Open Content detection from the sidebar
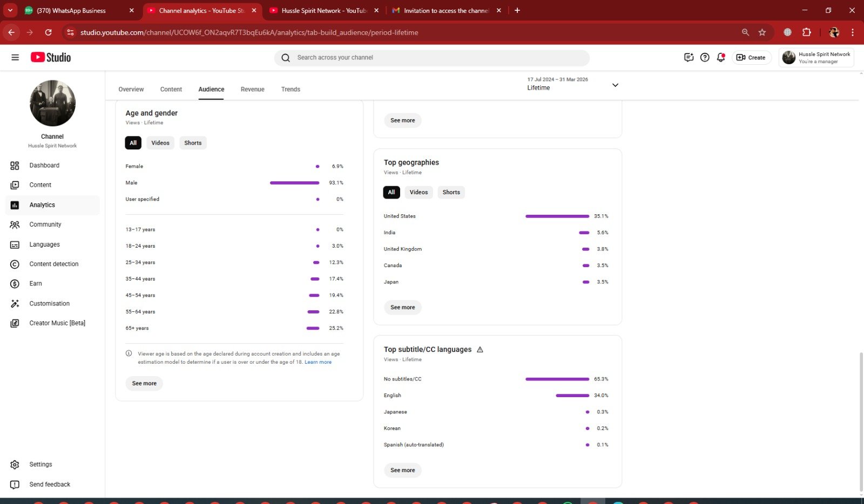The width and height of the screenshot is (864, 504). point(53,264)
